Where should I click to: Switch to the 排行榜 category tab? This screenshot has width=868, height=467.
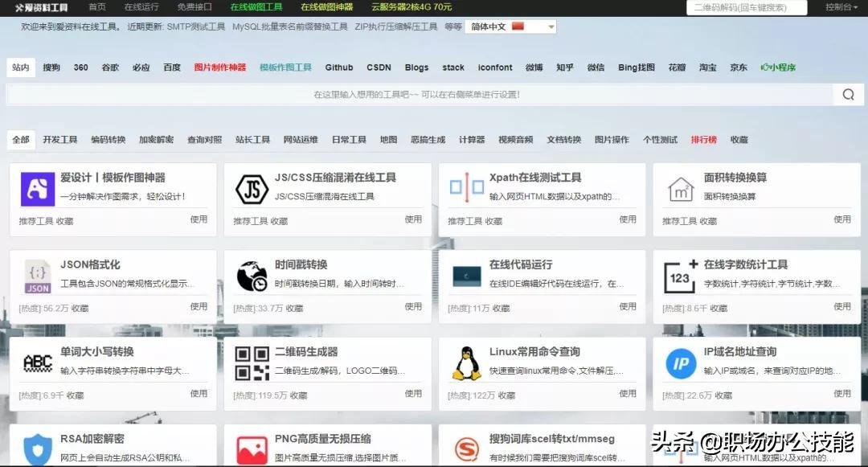(x=703, y=139)
